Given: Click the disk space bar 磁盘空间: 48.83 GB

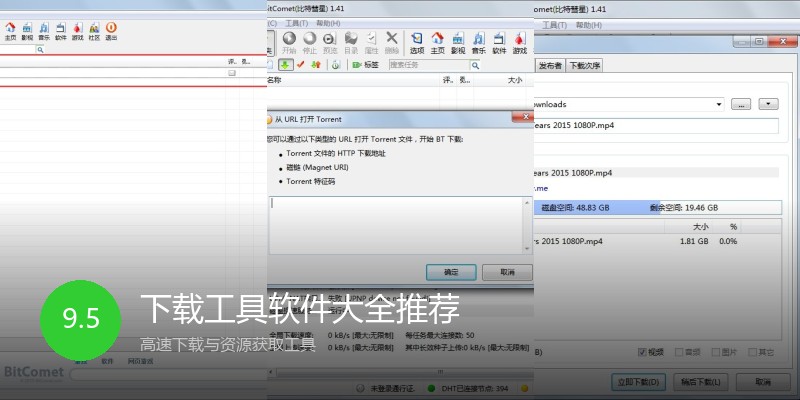Looking at the screenshot, I should (x=657, y=208).
